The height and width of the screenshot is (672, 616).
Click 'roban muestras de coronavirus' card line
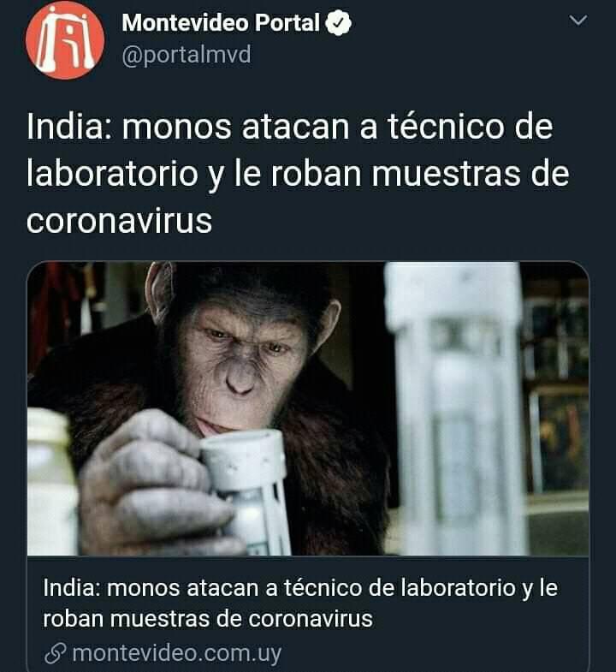(208, 619)
